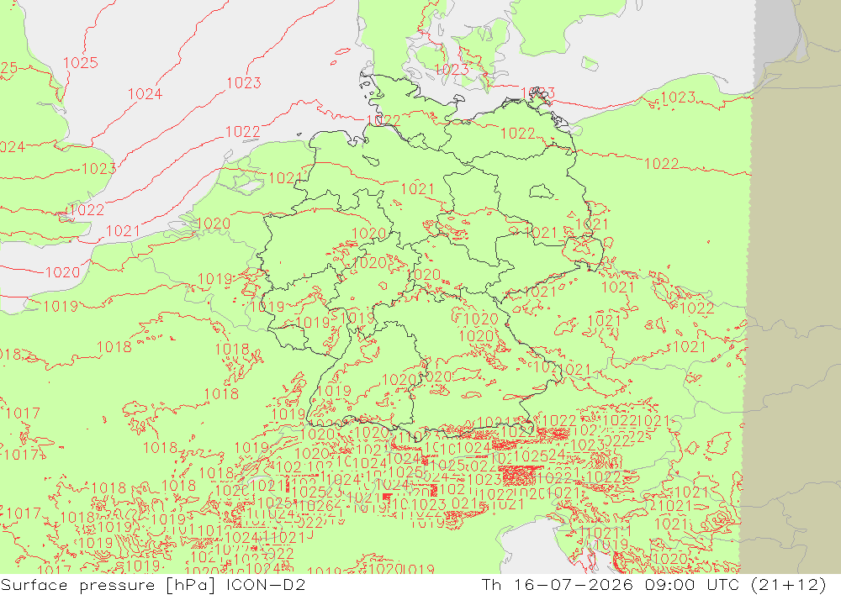Click the "1019" label off the Channel coast
841x616 pixels.
click(x=61, y=306)
